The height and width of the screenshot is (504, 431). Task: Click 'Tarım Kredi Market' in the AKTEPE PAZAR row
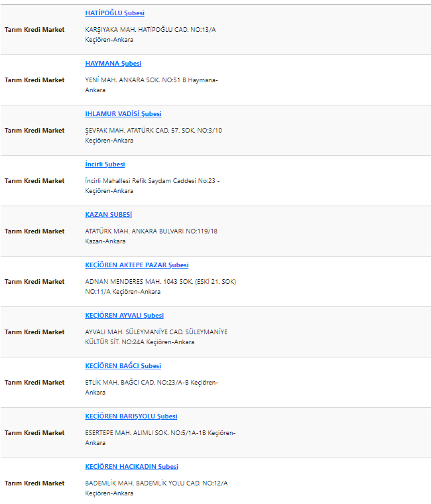34,282
